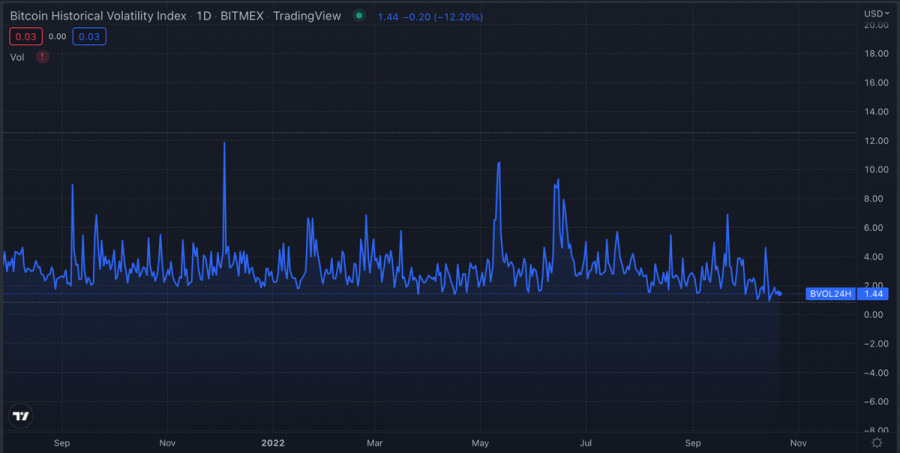Click the 12.00 level on price scale
The image size is (900, 453).
coord(874,141)
